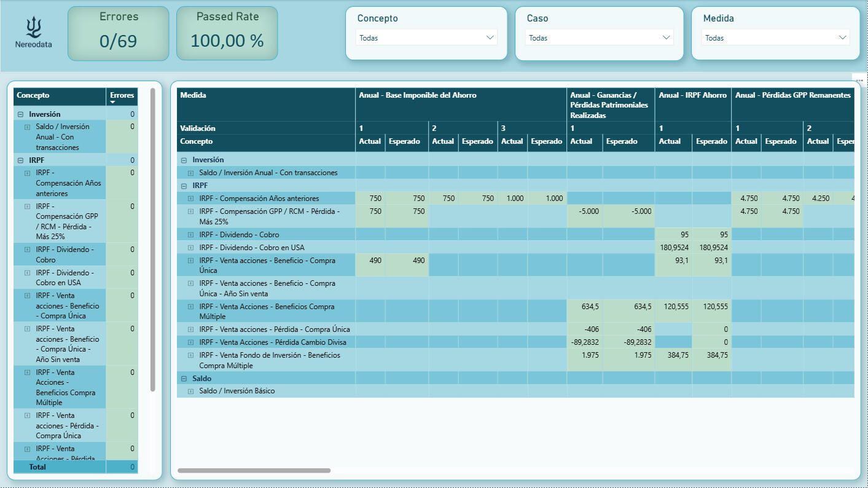Click the left table vertical scrollbar
This screenshot has height=488, width=868.
(153, 240)
